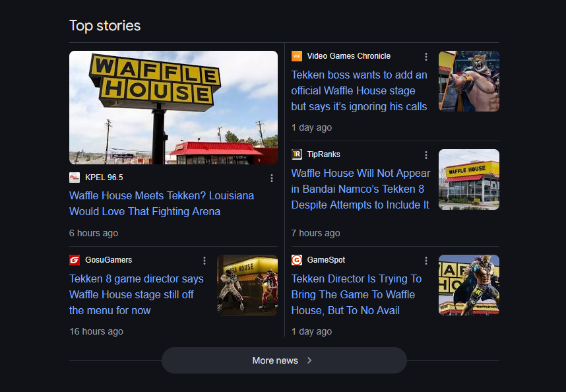The height and width of the screenshot is (392, 566).
Task: Click the 'Video Games Chronicle' source name
Action: (349, 56)
